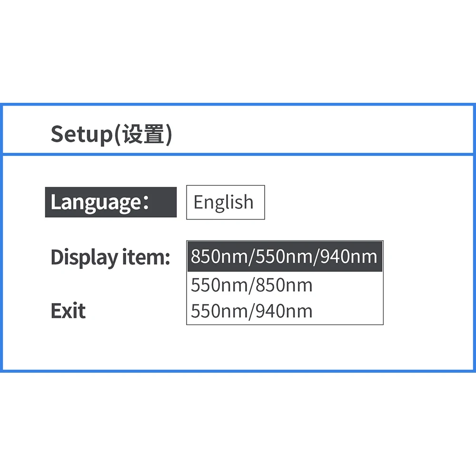
Task: Select the middle entry in the wavelength list
Action: (252, 285)
